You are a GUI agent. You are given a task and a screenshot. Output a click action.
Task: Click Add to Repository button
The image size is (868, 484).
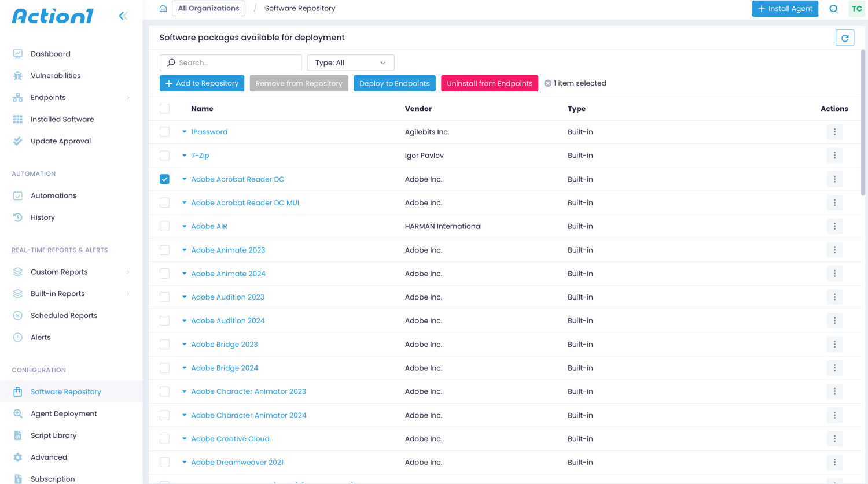click(202, 83)
